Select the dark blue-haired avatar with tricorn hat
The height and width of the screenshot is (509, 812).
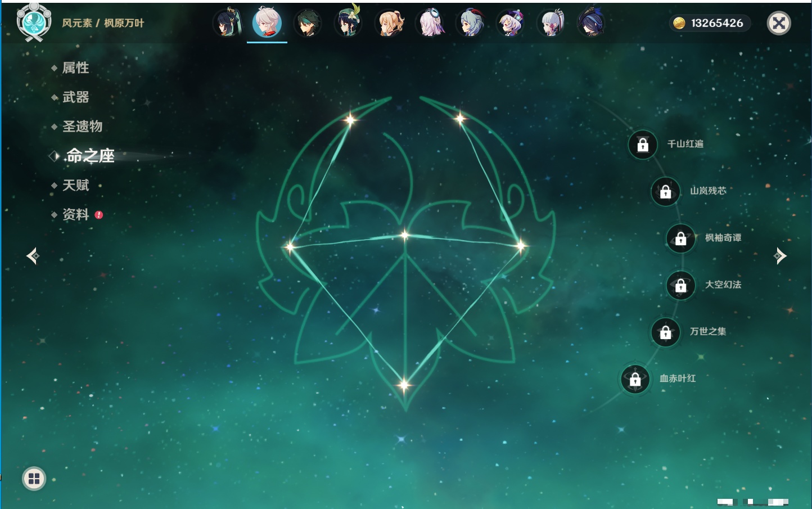592,23
